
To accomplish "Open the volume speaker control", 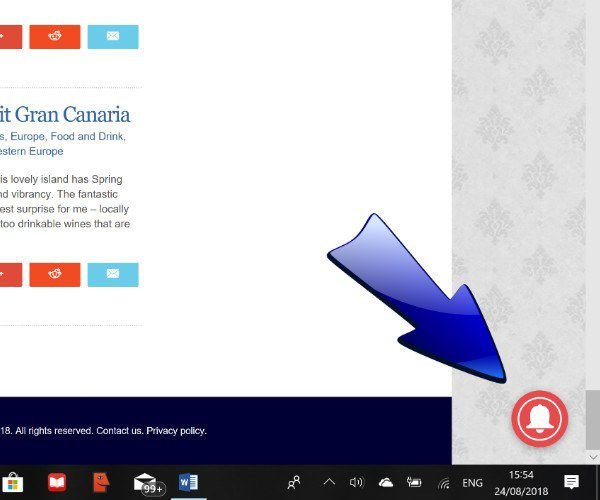I will pos(357,482).
